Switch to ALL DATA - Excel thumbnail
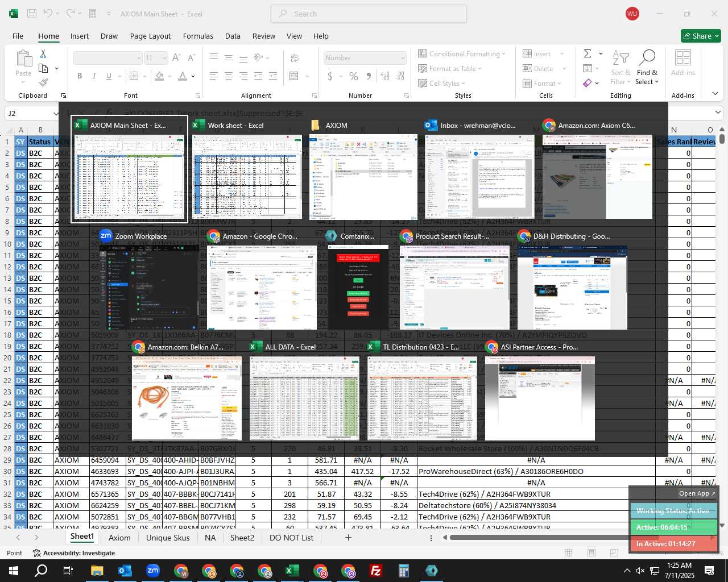728x582 pixels. pos(304,391)
